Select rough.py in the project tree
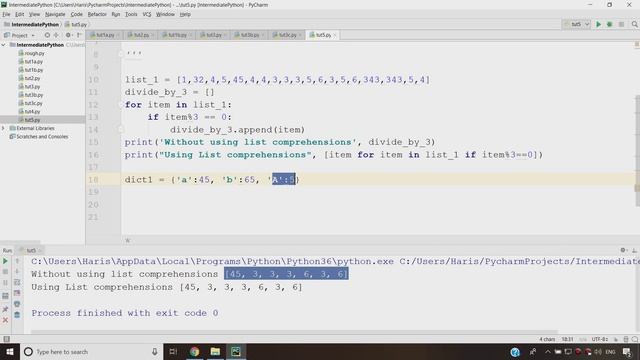The width and height of the screenshot is (640, 360). pos(31,53)
